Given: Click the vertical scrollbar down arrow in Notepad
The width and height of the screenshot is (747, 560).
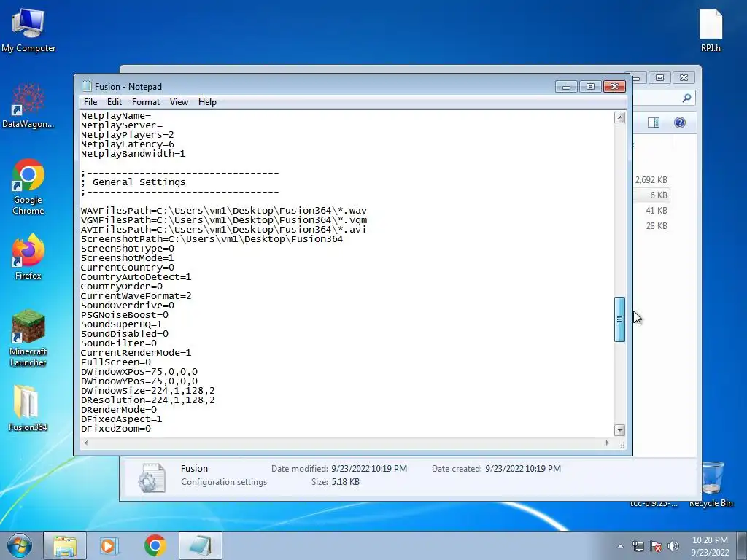Looking at the screenshot, I should [x=619, y=430].
